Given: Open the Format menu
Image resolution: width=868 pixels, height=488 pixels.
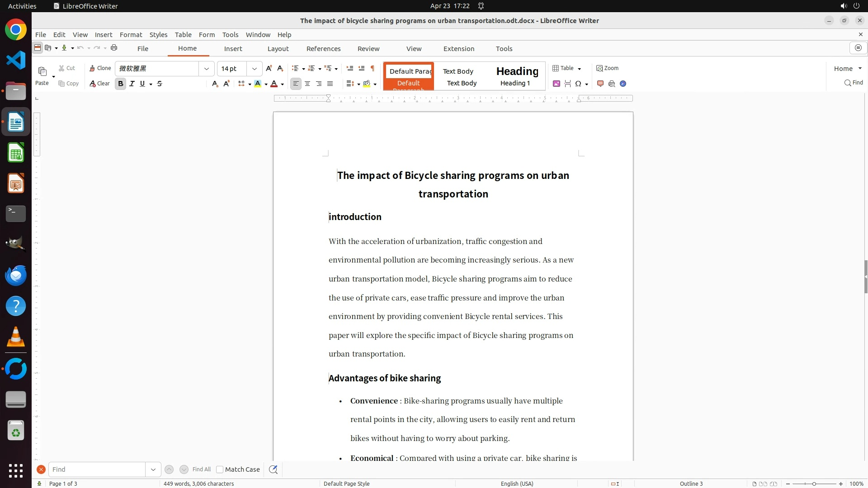Looking at the screenshot, I should pos(131,35).
